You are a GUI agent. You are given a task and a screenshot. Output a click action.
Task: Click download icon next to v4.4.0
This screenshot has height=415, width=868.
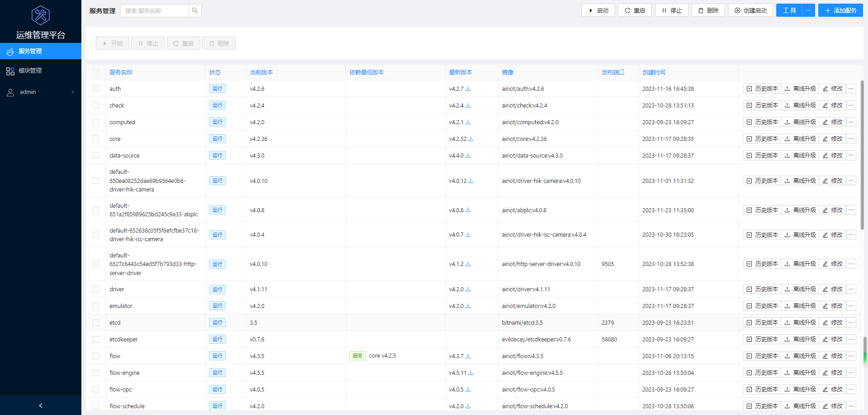(x=468, y=155)
